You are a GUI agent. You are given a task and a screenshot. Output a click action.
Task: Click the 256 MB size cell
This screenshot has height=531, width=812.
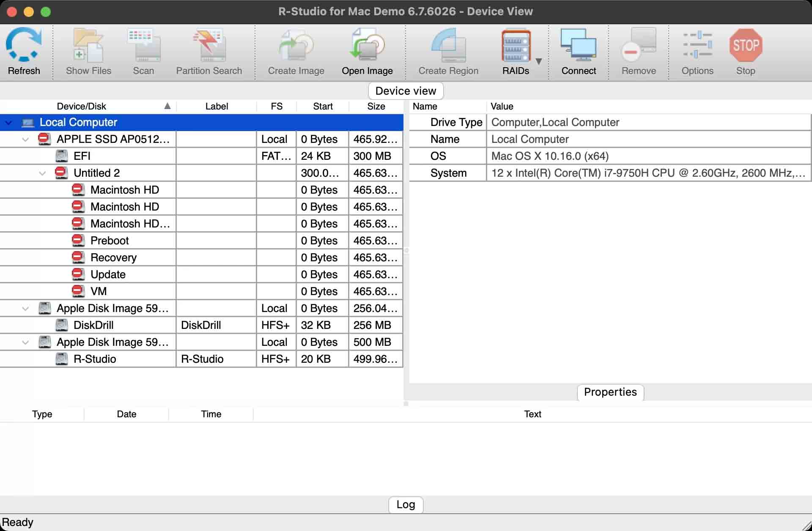coord(376,325)
